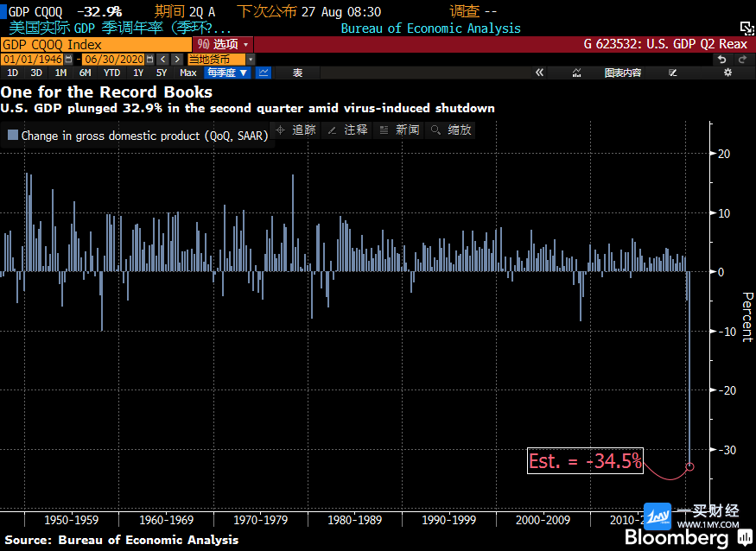Viewport: 756px width, 551px height.
Task: Collapse panel with double-left chevron
Action: point(539,73)
